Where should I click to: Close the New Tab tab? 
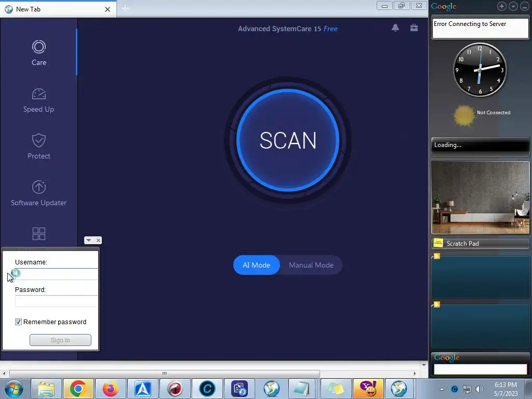(108, 9)
